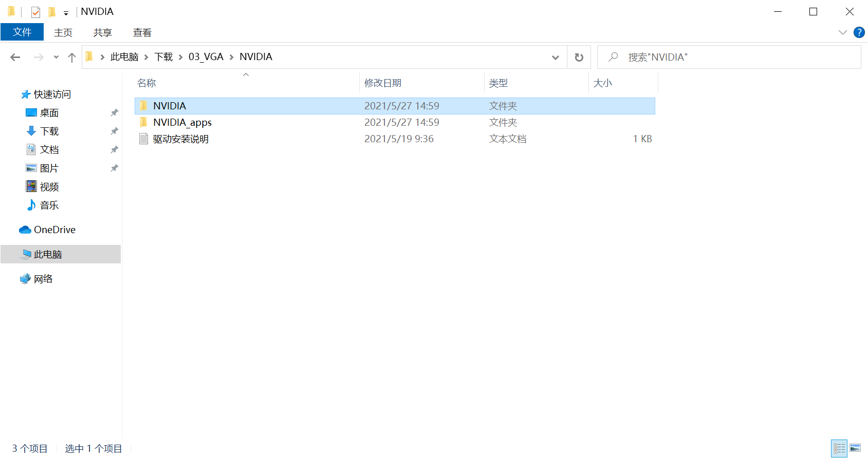Screen dimensions: 868x458
Task: Expand the ribbon with the chevron
Action: point(842,32)
